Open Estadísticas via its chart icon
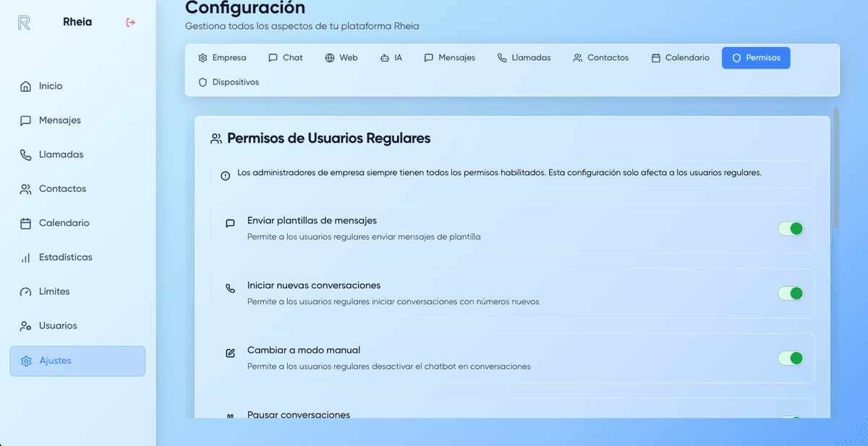Viewport: 868px width, 446px height. (x=25, y=257)
